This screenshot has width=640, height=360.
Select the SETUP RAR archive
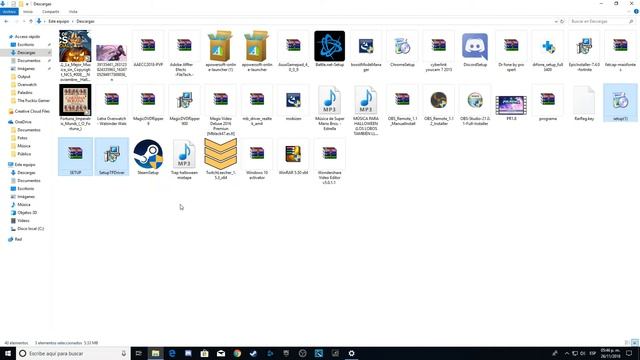point(76,157)
